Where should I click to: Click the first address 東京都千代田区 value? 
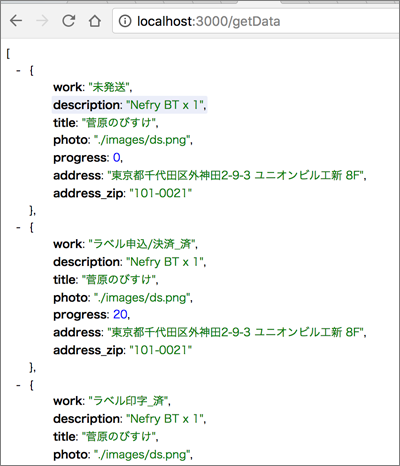(x=236, y=175)
